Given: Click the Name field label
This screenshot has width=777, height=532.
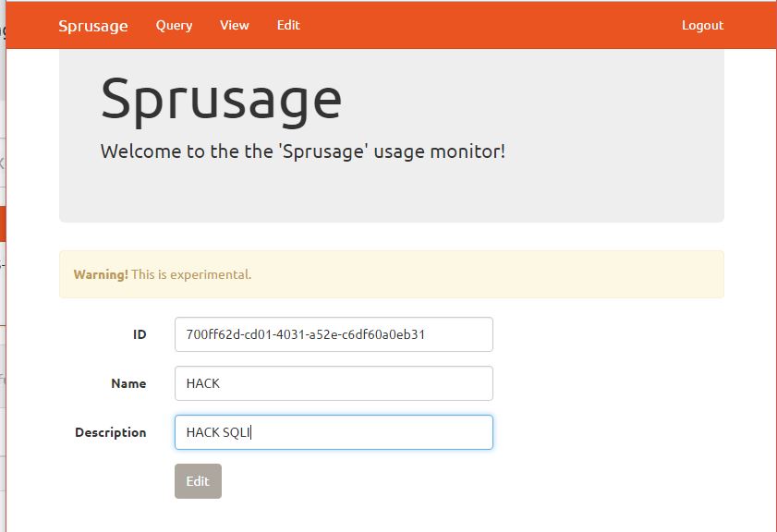Looking at the screenshot, I should coord(128,383).
